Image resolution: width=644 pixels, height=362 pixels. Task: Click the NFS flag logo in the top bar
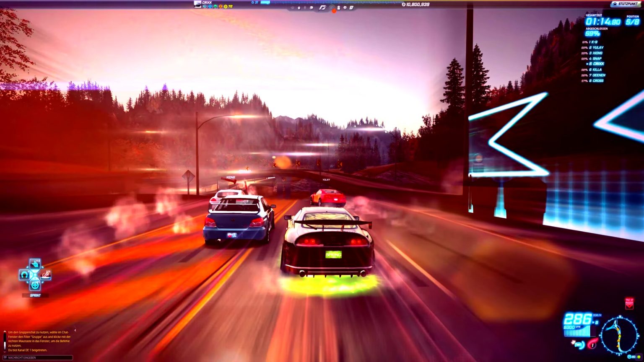pos(323,8)
